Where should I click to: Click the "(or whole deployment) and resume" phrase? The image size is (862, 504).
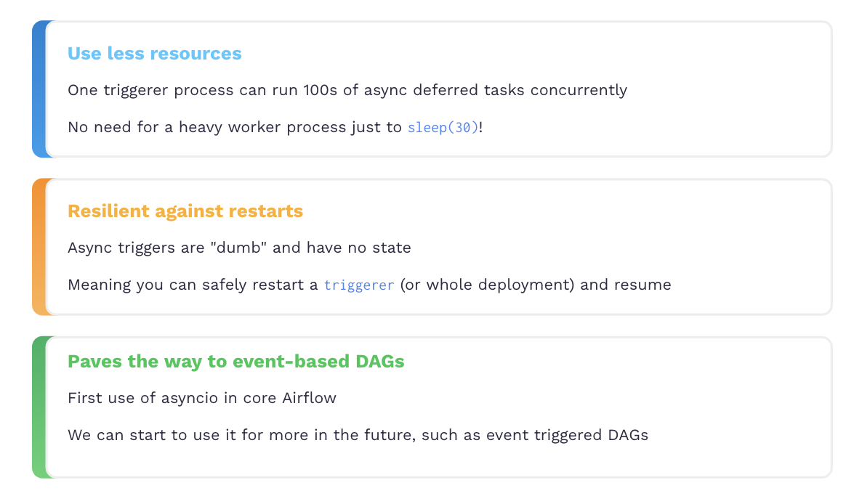pos(536,285)
